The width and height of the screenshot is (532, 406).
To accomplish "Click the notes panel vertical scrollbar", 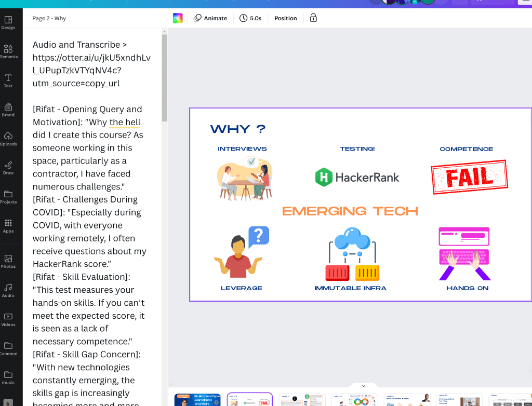I will click(x=165, y=78).
